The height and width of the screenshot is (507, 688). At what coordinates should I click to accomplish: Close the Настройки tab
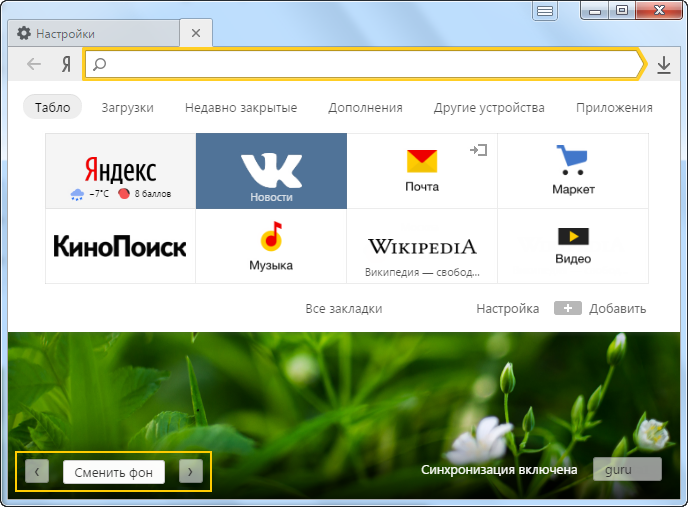pyautogui.click(x=196, y=33)
